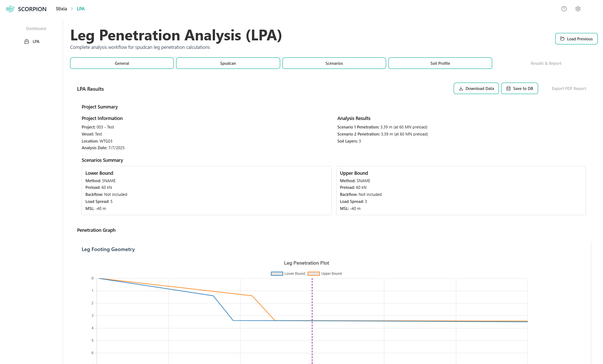Toggle Upper Bound series in chart legend
Viewport: 603px width, 364px height.
click(325, 274)
